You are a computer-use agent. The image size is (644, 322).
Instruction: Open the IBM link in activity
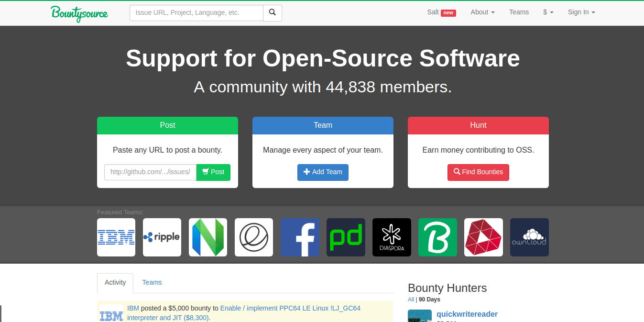(133, 308)
